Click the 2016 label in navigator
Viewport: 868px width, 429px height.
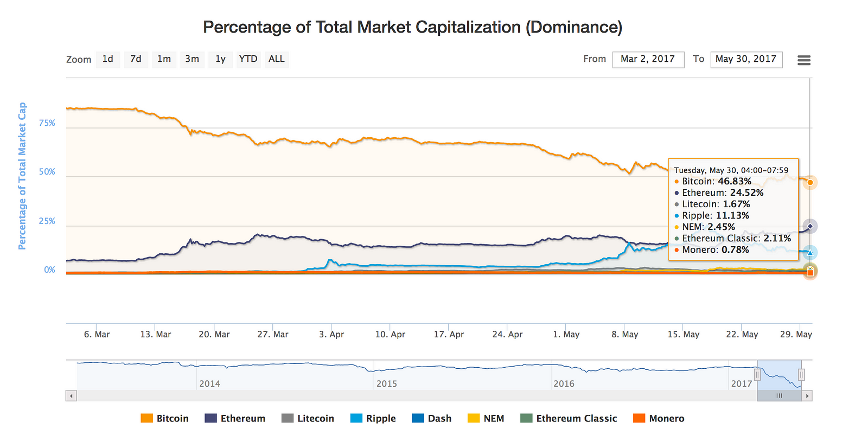pos(564,383)
